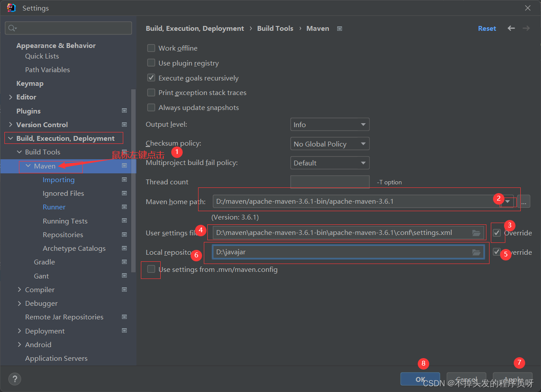Collapse the Build Tools node

click(19, 152)
